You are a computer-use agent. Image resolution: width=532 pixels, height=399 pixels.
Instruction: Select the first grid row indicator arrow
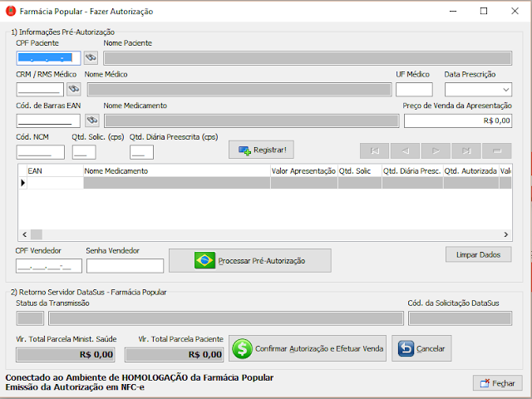[x=22, y=183]
